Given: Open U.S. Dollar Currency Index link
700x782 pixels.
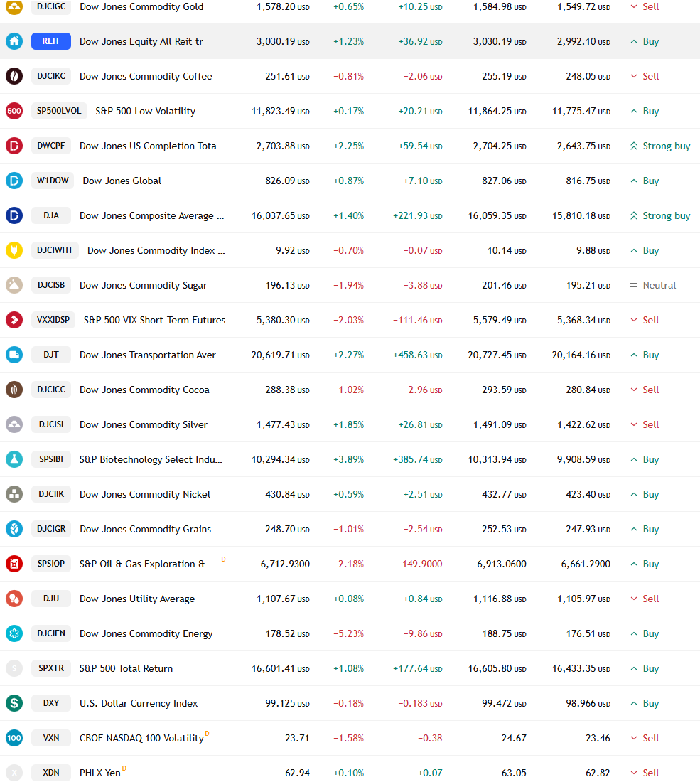Looking at the screenshot, I should point(139,703).
